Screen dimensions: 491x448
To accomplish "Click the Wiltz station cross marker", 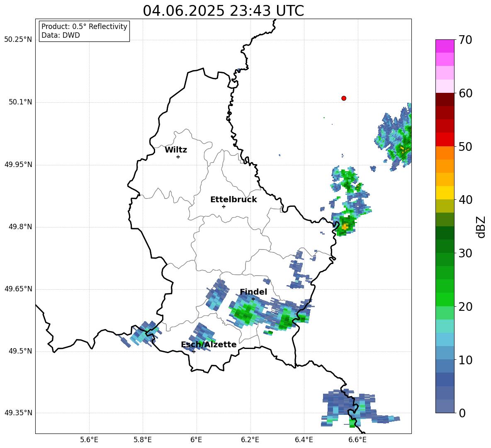I will pyautogui.click(x=178, y=157).
